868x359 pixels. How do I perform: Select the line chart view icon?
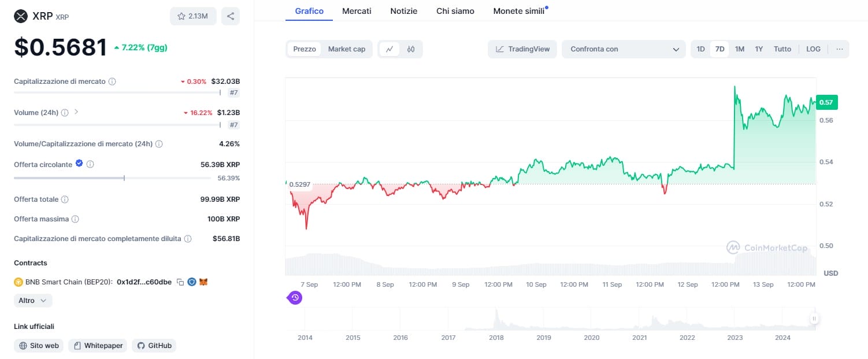click(390, 49)
